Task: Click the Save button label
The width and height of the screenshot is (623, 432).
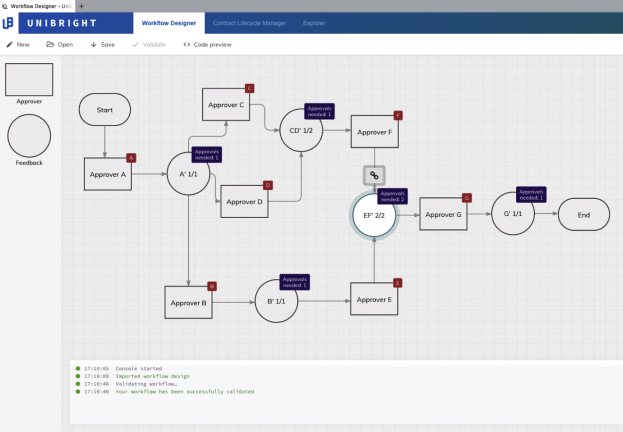Action: pos(108,45)
